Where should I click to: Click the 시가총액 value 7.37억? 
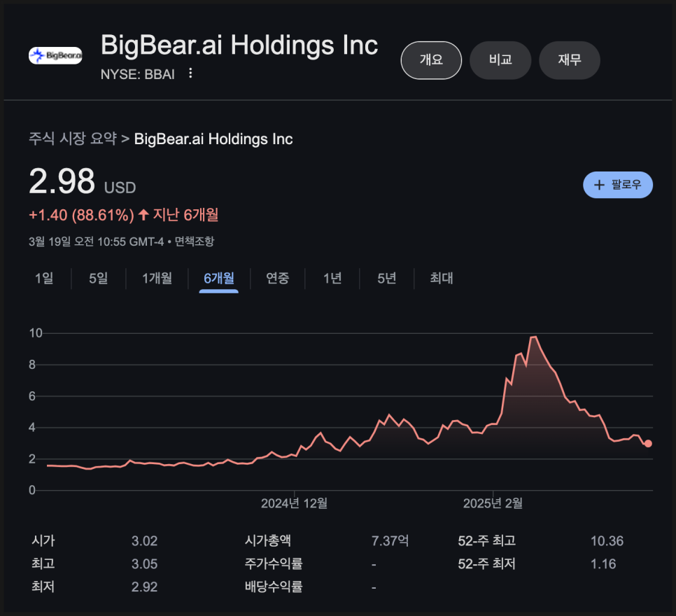[x=390, y=541]
